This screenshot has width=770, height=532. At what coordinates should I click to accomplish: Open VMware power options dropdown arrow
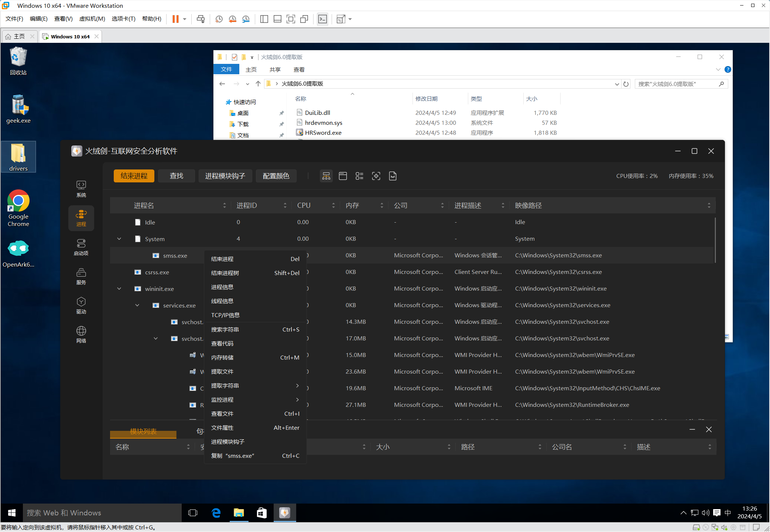(x=185, y=19)
